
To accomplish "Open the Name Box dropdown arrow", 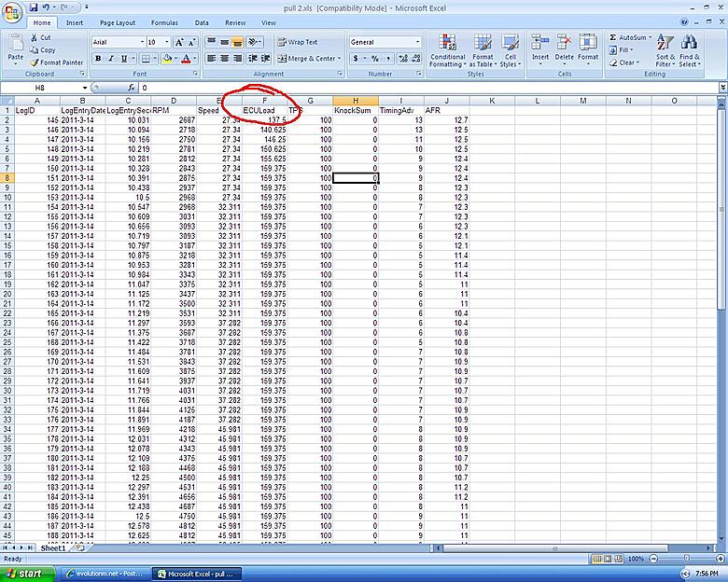I will click(85, 88).
